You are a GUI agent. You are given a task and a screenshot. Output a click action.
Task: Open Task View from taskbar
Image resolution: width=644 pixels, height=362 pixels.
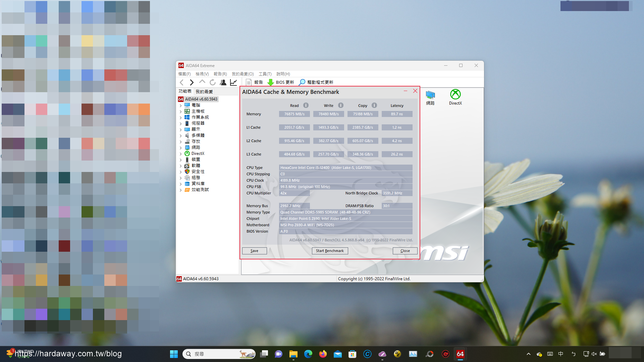tap(264, 354)
